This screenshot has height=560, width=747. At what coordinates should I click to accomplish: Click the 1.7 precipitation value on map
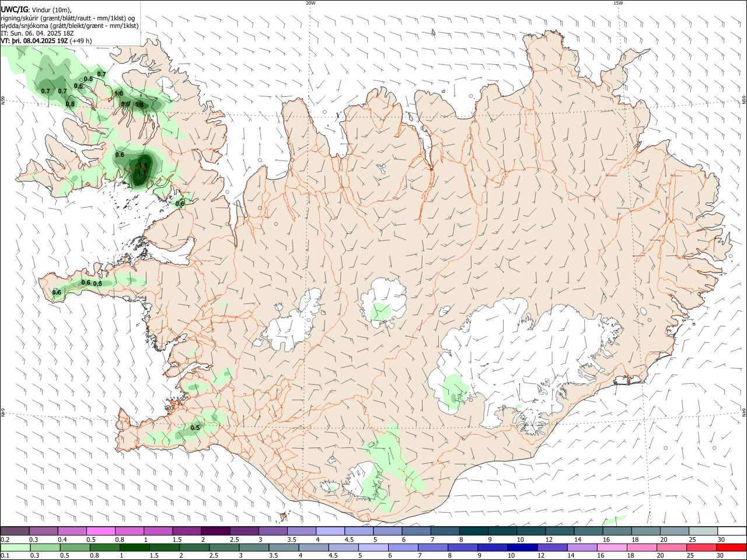142,173
